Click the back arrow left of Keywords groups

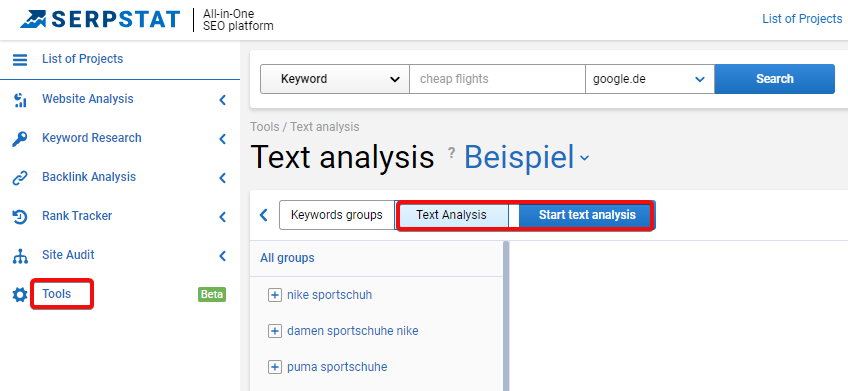[264, 215]
